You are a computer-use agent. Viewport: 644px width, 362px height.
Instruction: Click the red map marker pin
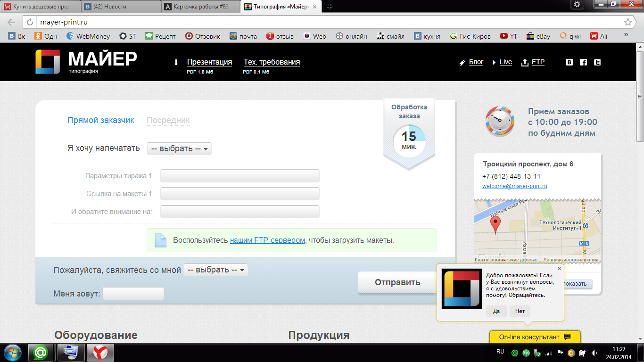pyautogui.click(x=495, y=224)
